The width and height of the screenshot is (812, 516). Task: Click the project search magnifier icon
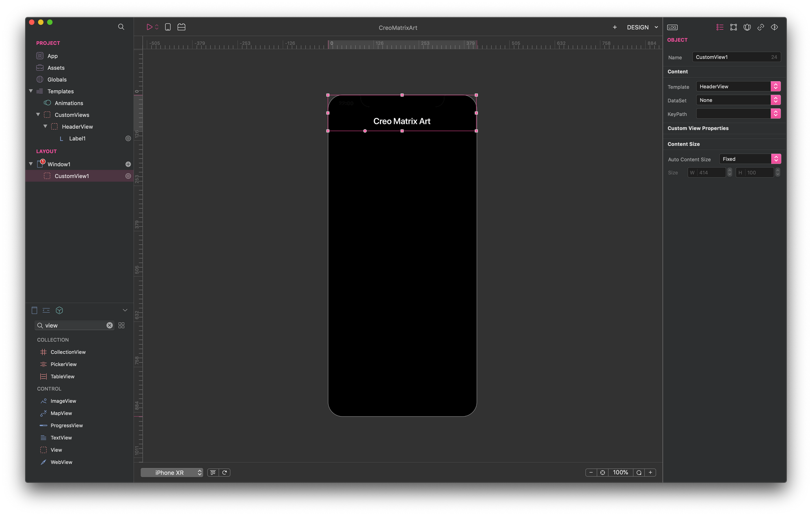pyautogui.click(x=121, y=27)
